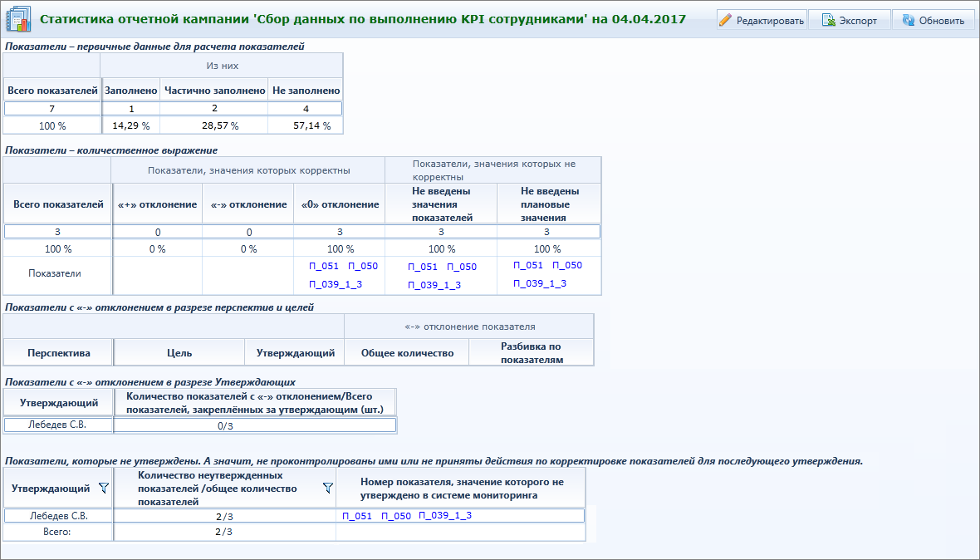Select the value 7 under Всего показателей

(x=52, y=109)
